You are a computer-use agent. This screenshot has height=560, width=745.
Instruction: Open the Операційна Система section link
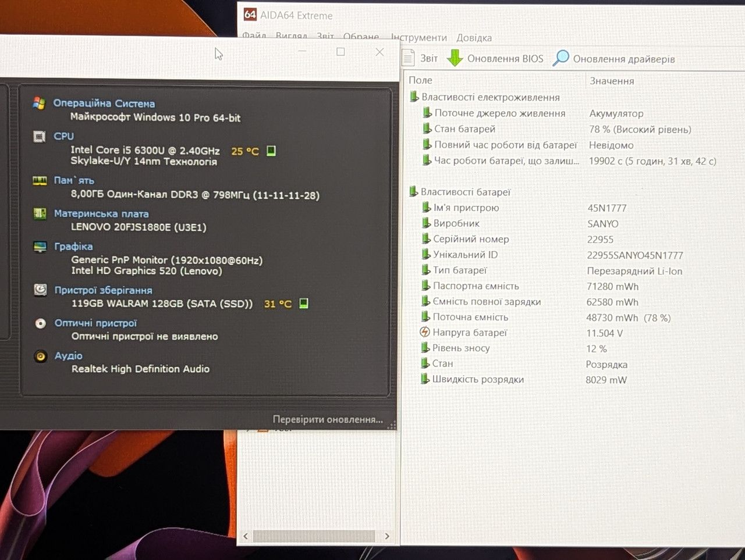(x=104, y=103)
